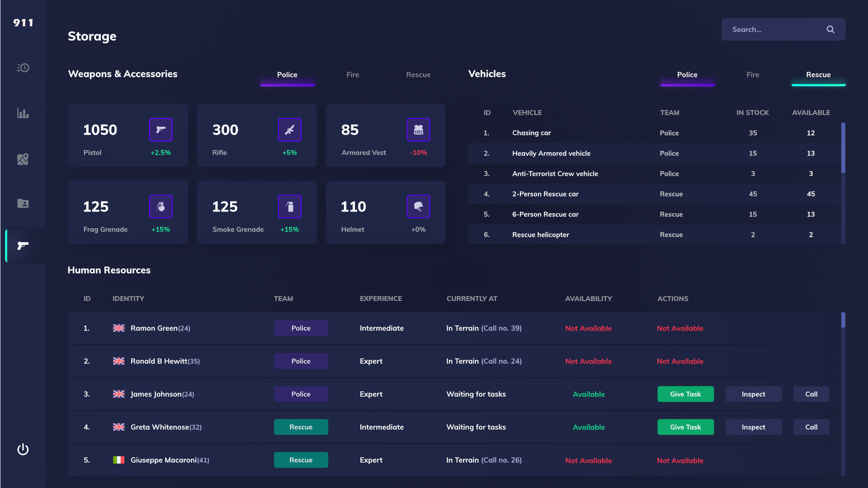Click the 911 logo at top left
This screenshot has width=868, height=488.
[23, 23]
